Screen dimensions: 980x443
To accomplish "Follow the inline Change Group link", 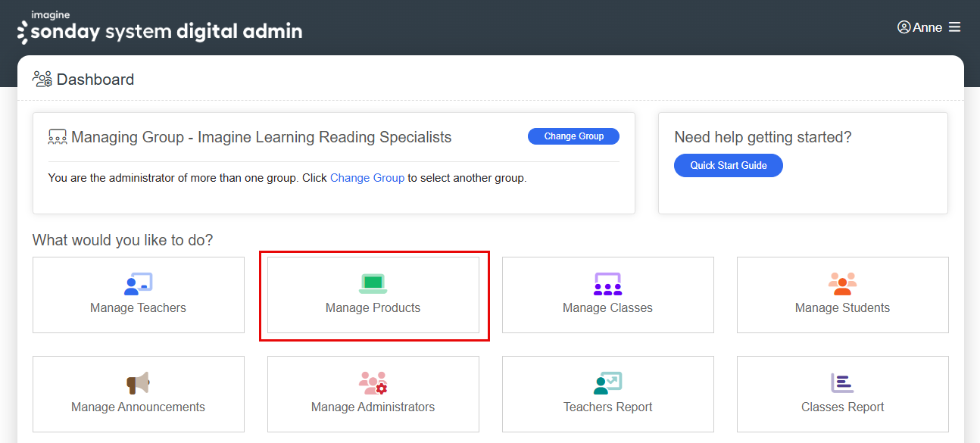I will 367,178.
